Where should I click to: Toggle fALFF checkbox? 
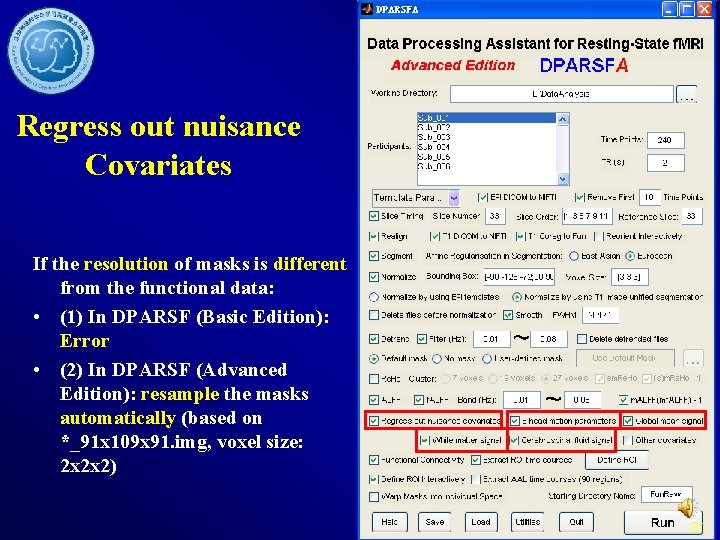pyautogui.click(x=419, y=400)
